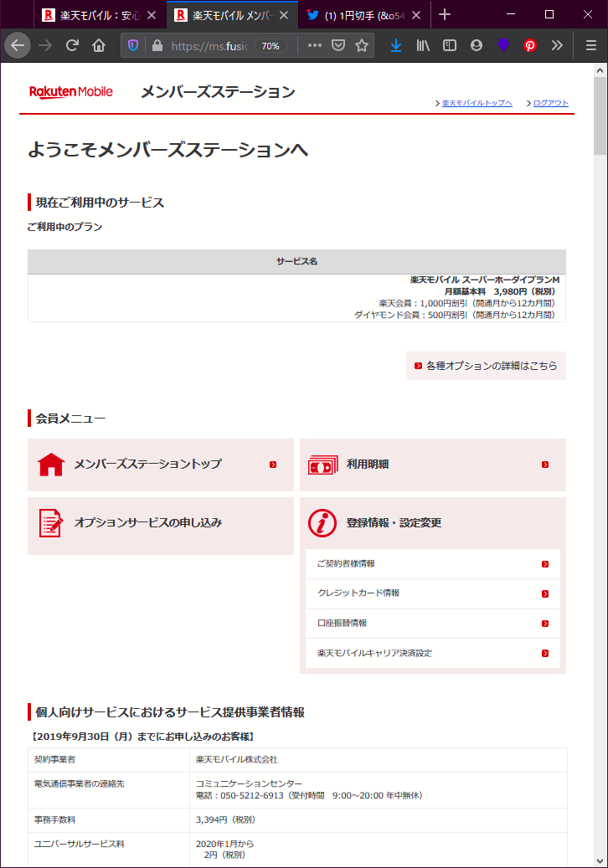Show site security padlock info
608x868 pixels.
157,45
